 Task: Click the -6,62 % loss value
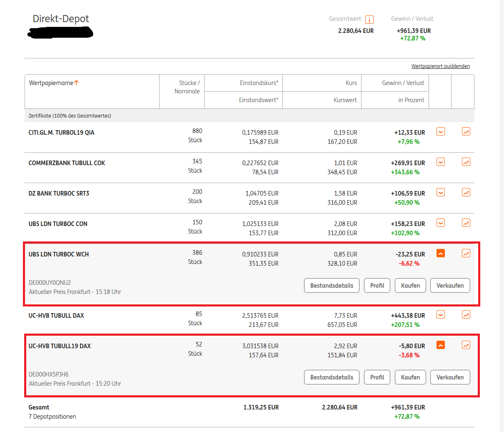pos(409,264)
